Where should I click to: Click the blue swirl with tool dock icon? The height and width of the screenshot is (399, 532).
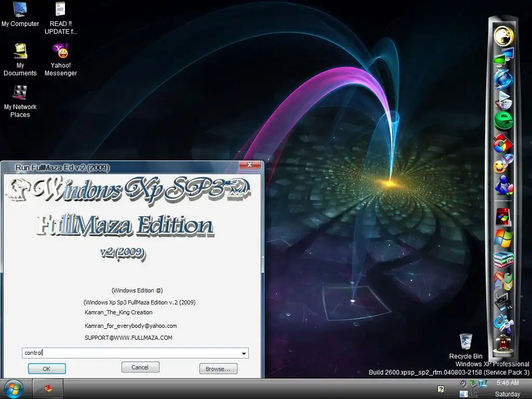coord(503,323)
